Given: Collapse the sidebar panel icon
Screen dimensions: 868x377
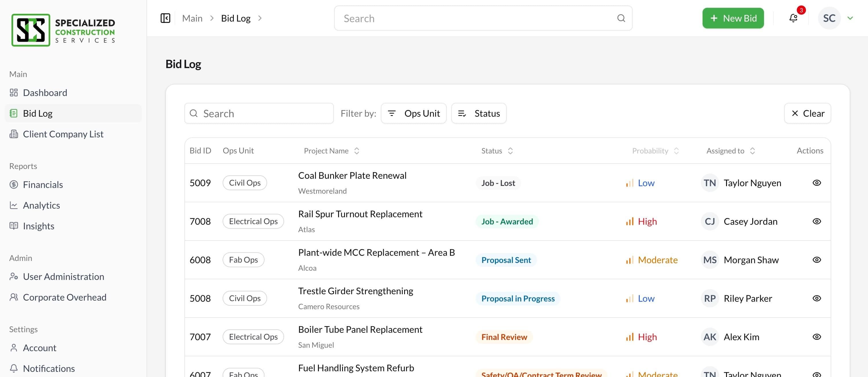Looking at the screenshot, I should [165, 18].
